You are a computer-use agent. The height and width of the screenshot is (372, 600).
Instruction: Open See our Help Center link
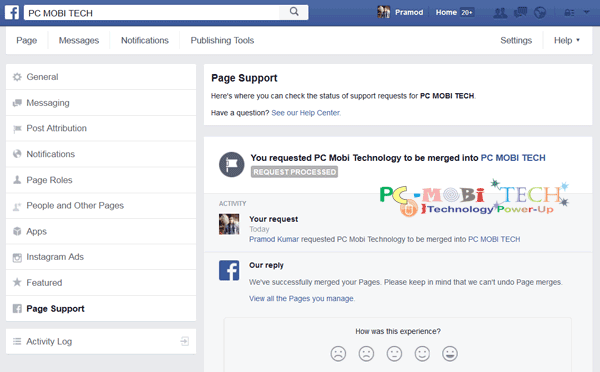(x=306, y=113)
